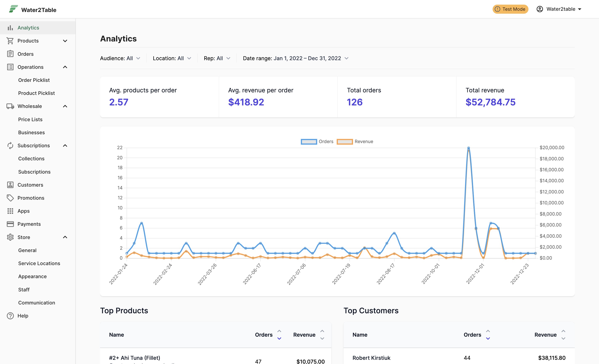Toggle Revenue series in chart legend

(355, 142)
